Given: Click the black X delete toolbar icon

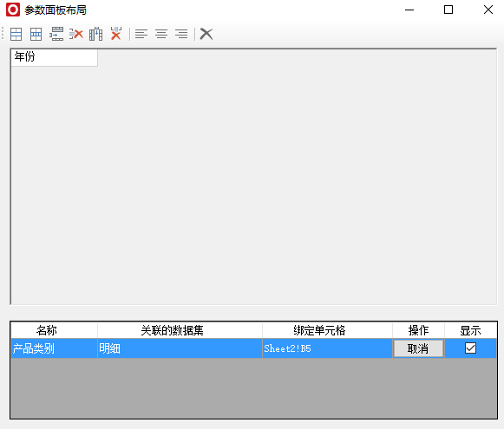Looking at the screenshot, I should (x=206, y=34).
